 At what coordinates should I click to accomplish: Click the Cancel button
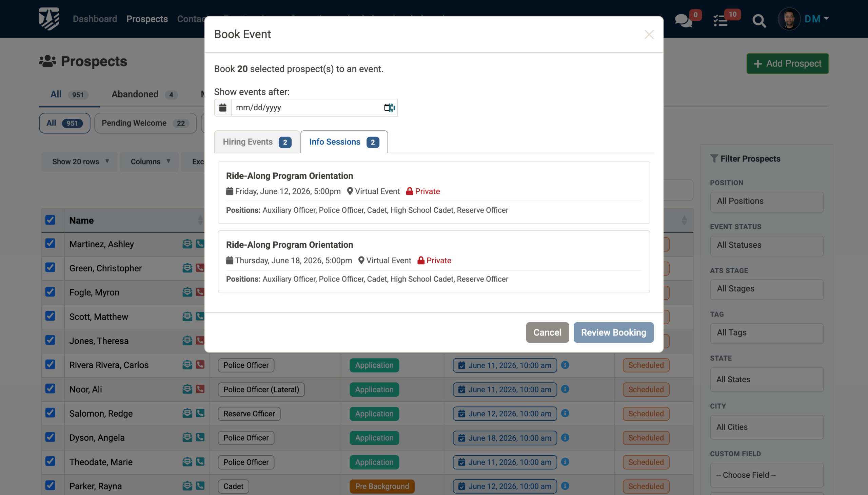coord(547,332)
